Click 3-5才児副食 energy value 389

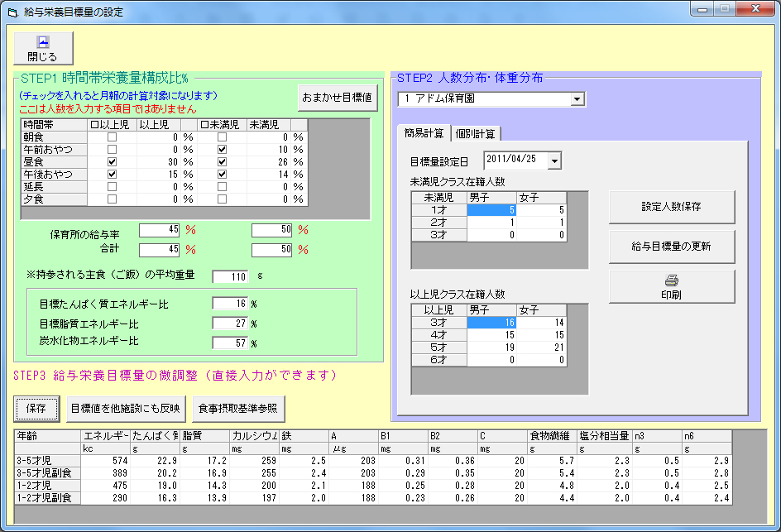[105, 473]
